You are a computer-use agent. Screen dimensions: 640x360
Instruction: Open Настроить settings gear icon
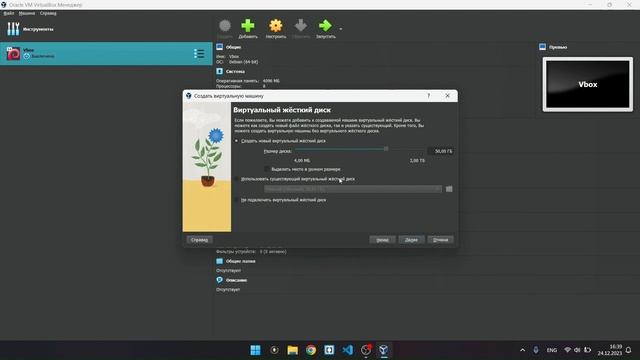tap(276, 26)
